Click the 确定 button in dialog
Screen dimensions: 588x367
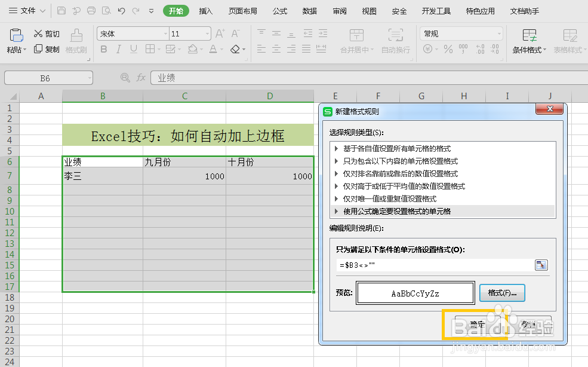(478, 325)
